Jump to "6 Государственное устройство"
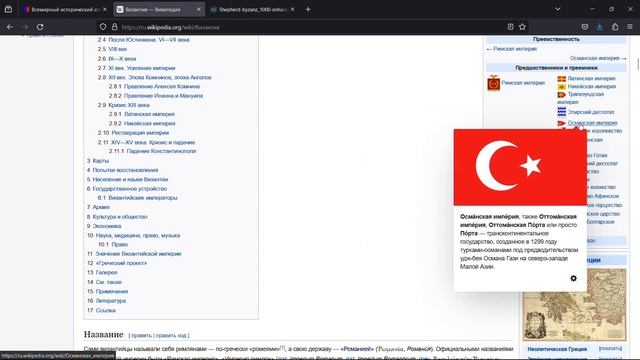 [x=127, y=189]
